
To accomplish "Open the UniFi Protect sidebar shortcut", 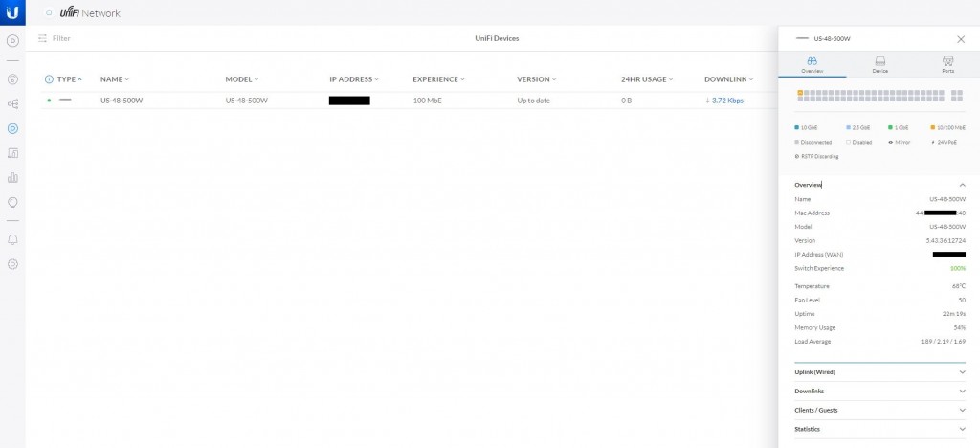I will pyautogui.click(x=12, y=41).
